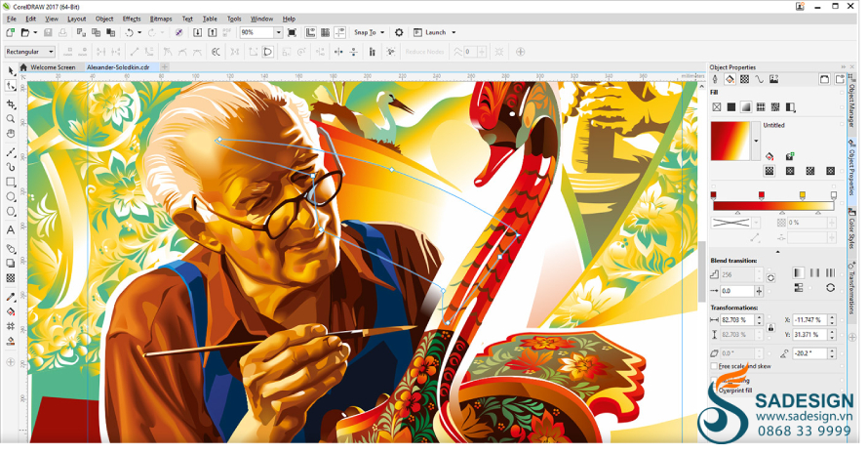
Task: Click the fill preview thumbnail
Action: tap(730, 141)
